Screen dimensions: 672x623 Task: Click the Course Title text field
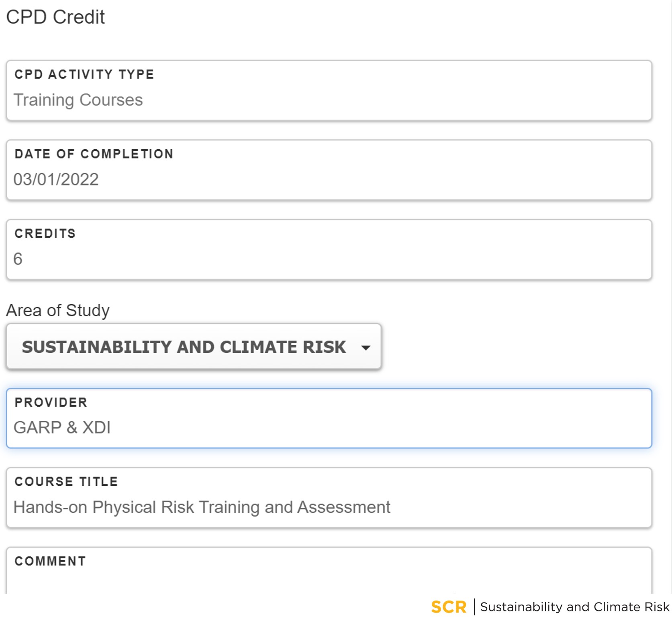click(329, 498)
